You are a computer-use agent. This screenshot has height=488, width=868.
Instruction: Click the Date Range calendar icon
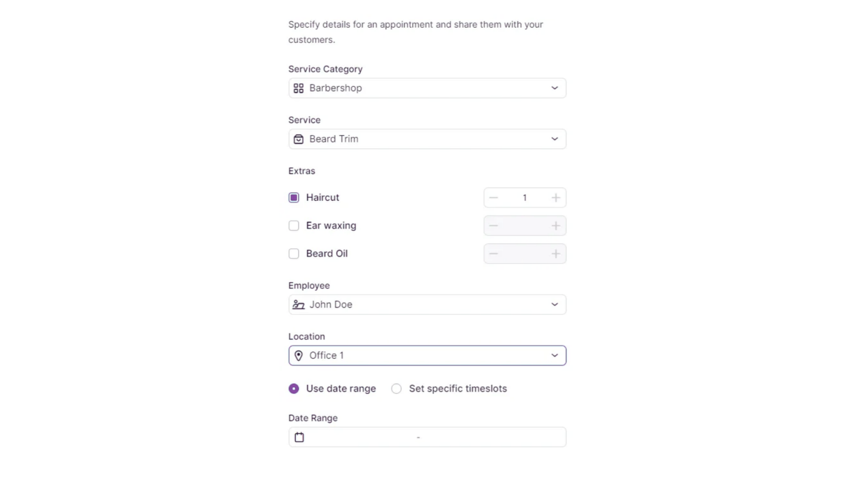(299, 437)
